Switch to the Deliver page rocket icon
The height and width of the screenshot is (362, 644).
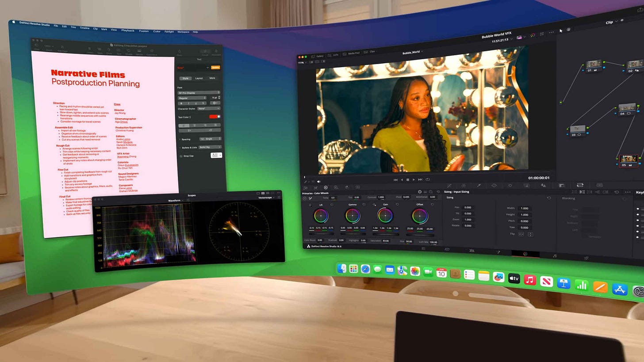(586, 258)
